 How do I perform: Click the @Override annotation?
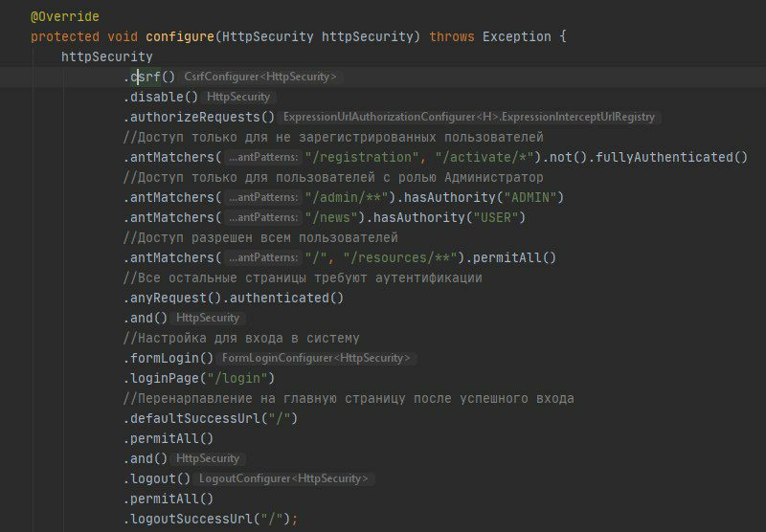click(64, 16)
